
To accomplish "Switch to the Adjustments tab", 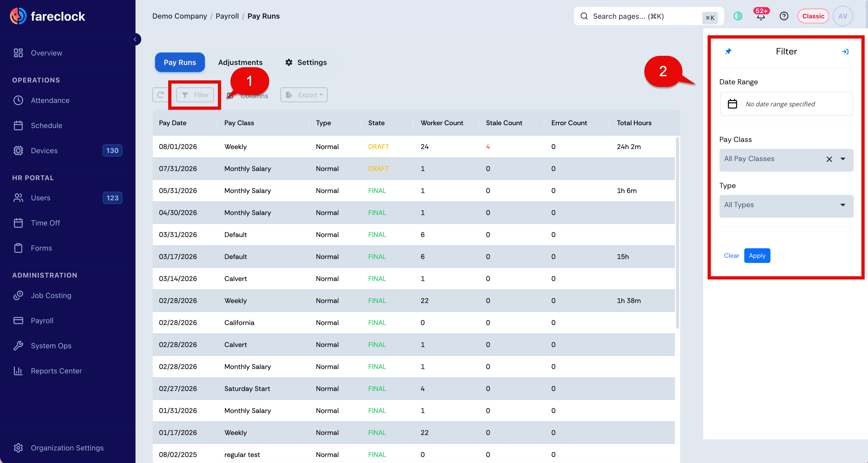I will click(x=240, y=62).
